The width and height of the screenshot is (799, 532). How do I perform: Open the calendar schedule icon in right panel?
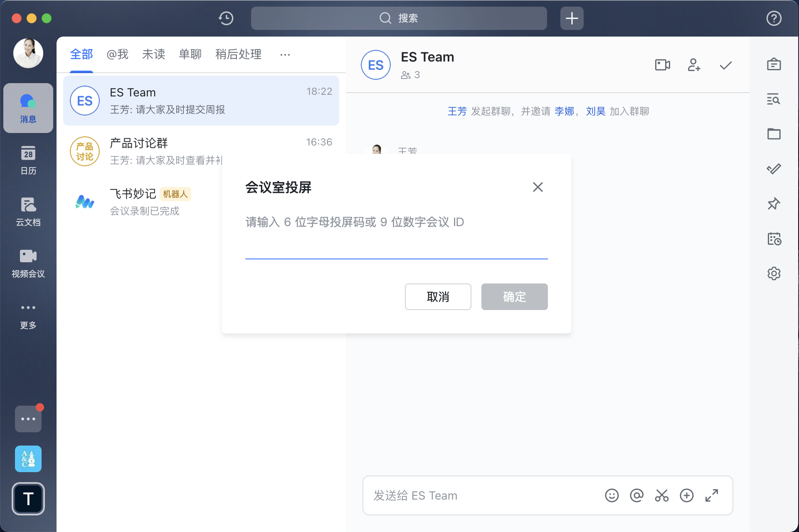774,239
